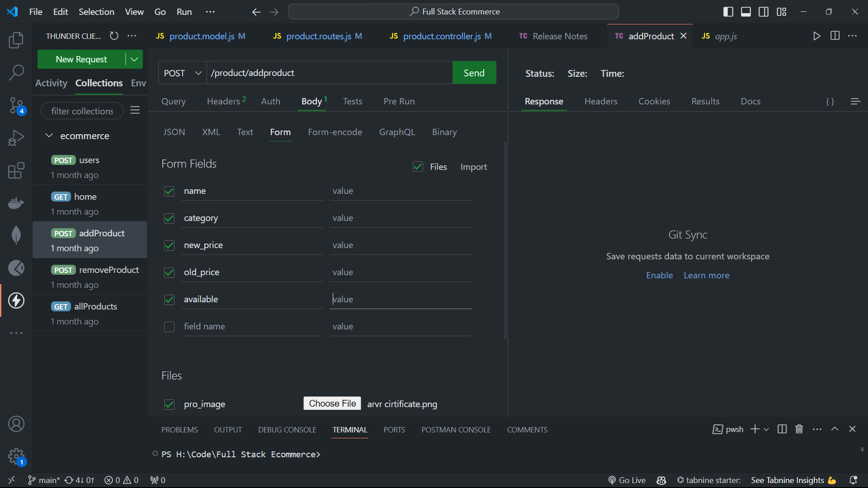Image resolution: width=868 pixels, height=488 pixels.
Task: Toggle bottom panel layout icon
Action: 746,12
